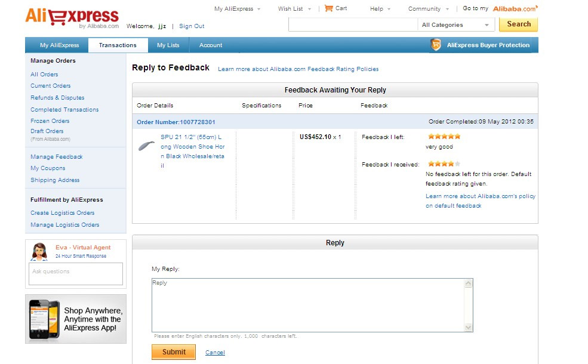This screenshot has height=364, width=588.
Task: Click the feedback I received star rating
Action: tap(444, 164)
